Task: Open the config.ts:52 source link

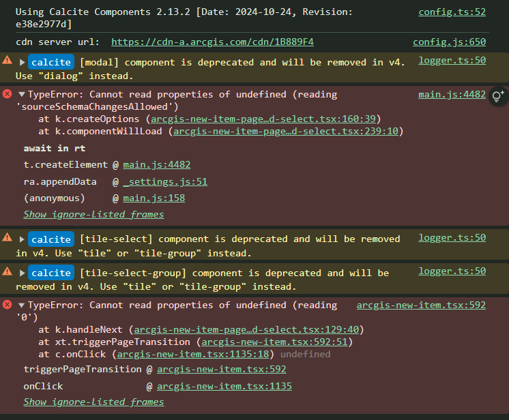Action: [x=452, y=12]
